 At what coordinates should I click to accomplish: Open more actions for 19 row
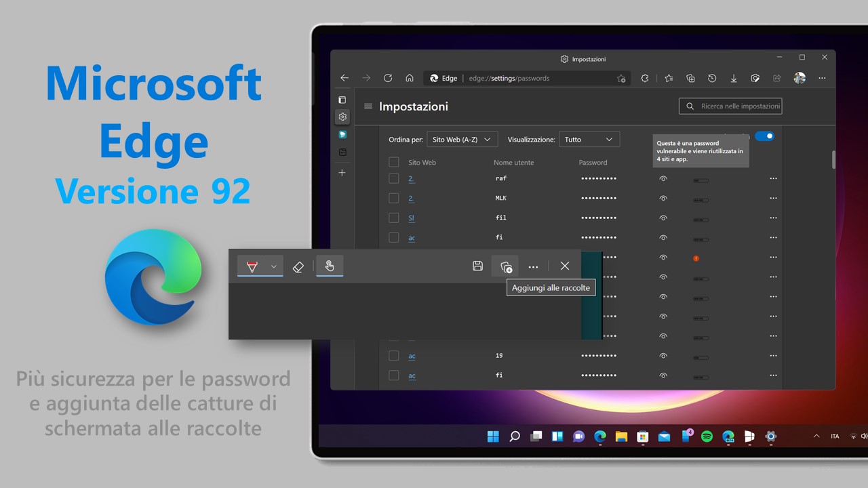[774, 357]
